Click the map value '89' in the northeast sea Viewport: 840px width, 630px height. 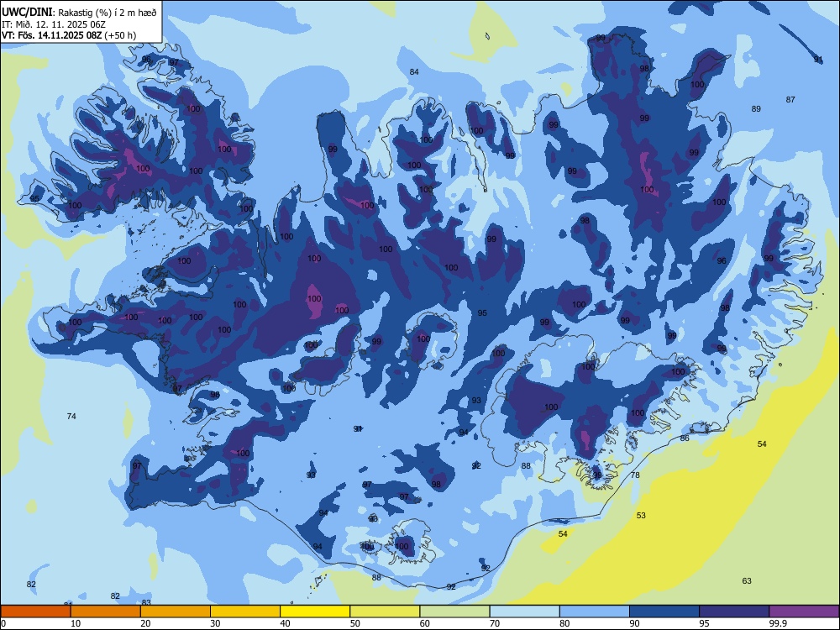(x=756, y=108)
